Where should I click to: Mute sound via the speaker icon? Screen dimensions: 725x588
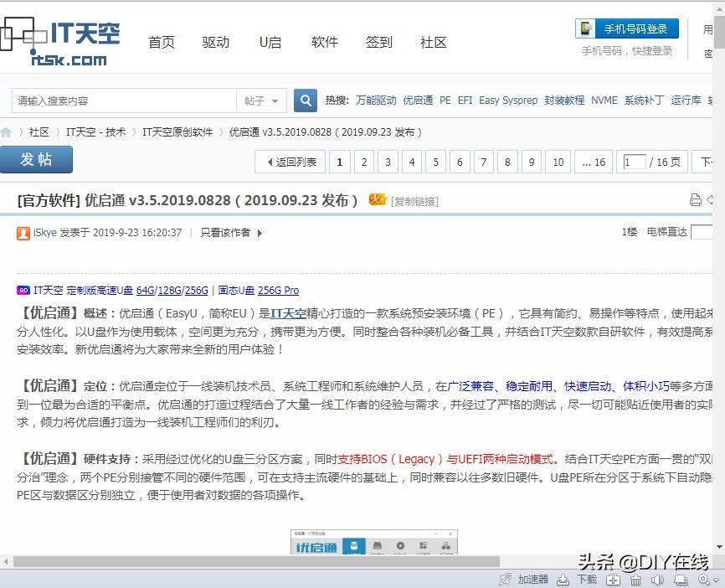(658, 579)
